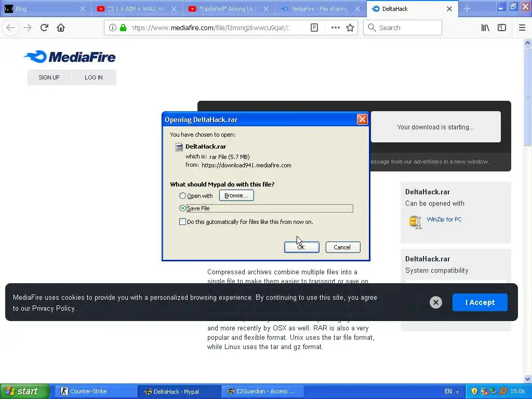532x399 pixels.
Task: Select the Save File radio button
Action: click(182, 208)
